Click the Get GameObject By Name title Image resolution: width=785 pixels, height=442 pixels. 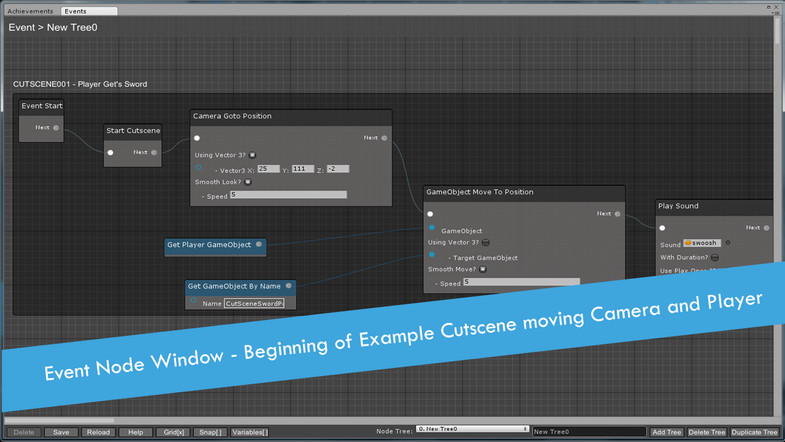click(x=234, y=286)
